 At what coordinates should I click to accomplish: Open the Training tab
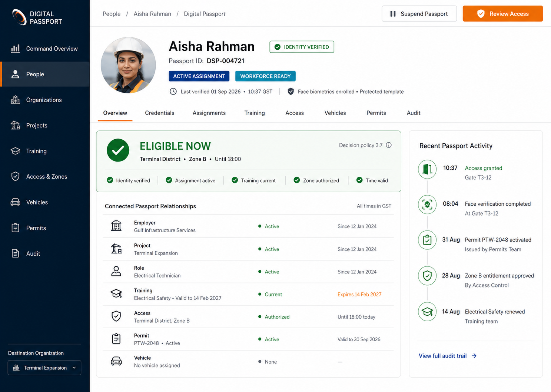tap(255, 113)
